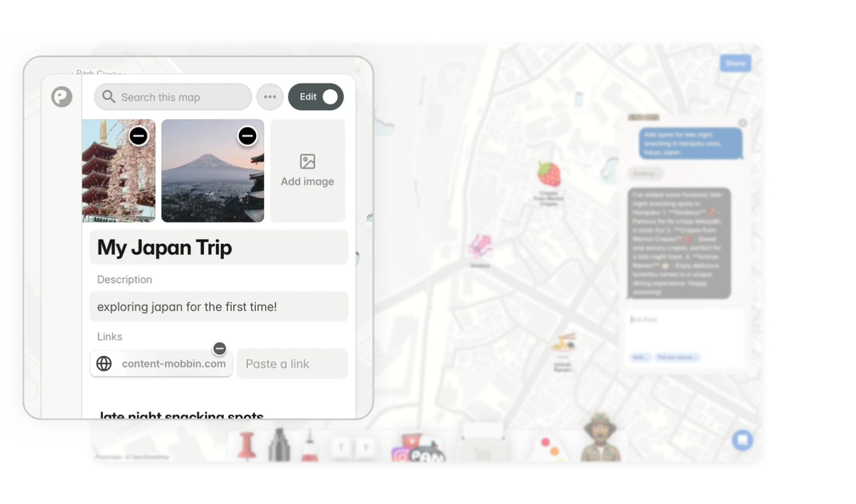Open the three-dot options menu
Image resolution: width=856 pixels, height=504 pixels.
(x=270, y=96)
